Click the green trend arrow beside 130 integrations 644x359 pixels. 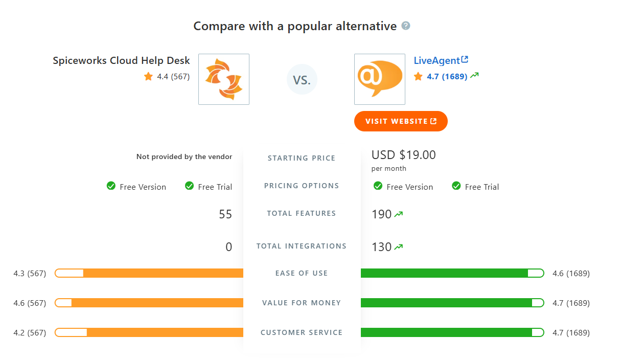click(400, 246)
